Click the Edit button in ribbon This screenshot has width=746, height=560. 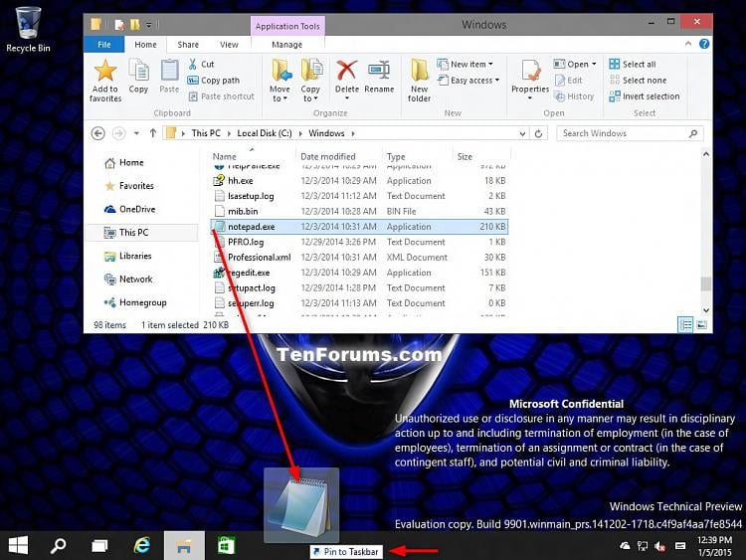568,81
